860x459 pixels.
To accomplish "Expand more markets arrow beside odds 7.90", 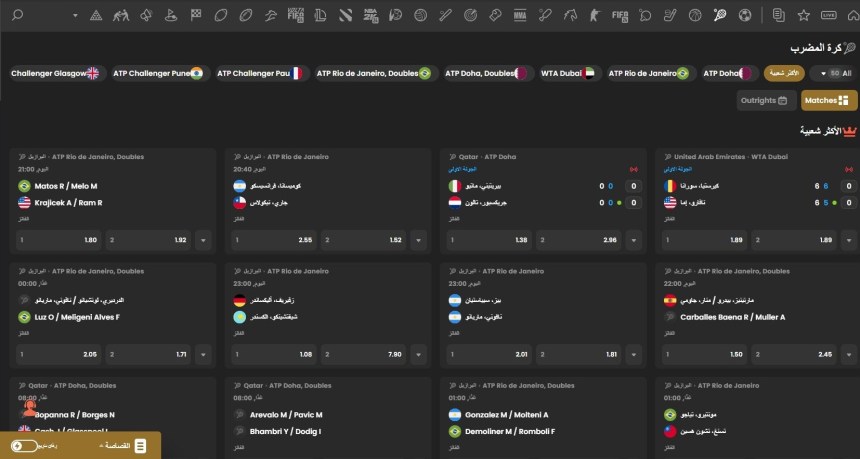I will 418,355.
